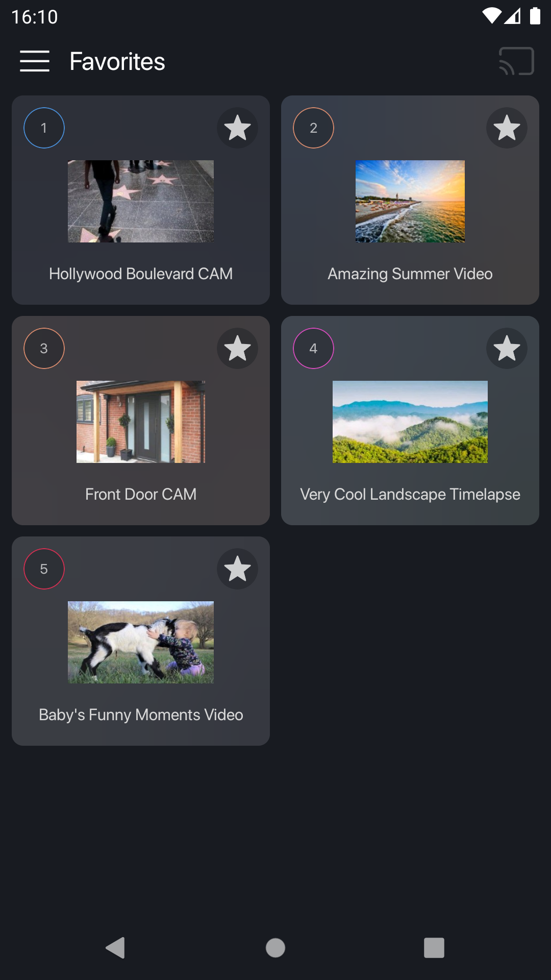Tap the number 3 circle badge

(x=44, y=348)
